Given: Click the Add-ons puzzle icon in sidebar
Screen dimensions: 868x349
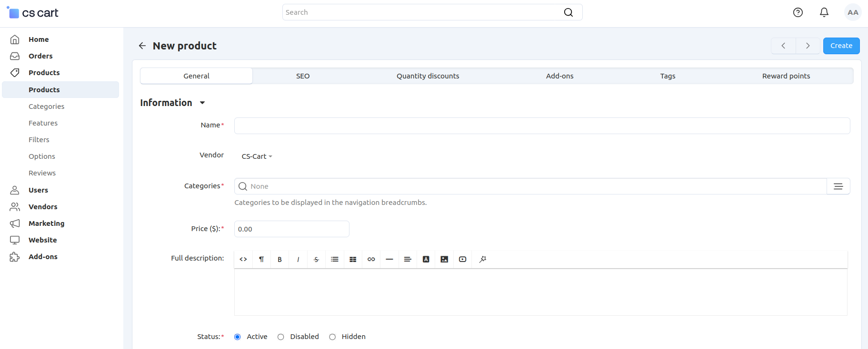Looking at the screenshot, I should [x=15, y=257].
